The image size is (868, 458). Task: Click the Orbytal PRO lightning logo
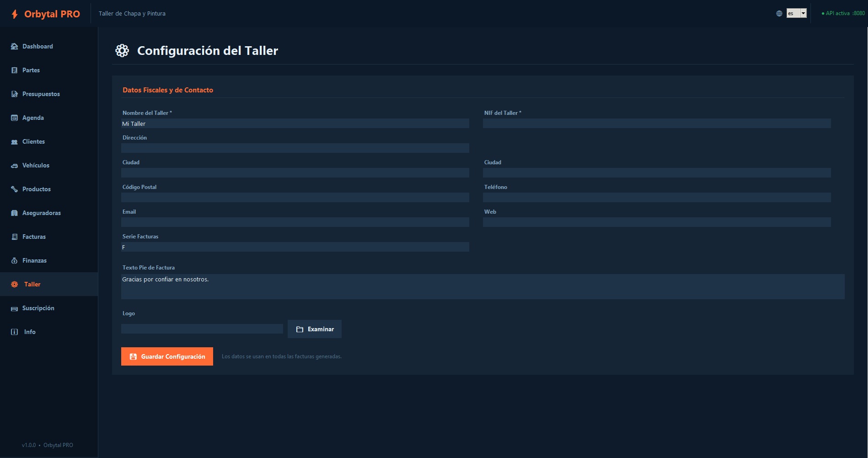coord(15,14)
